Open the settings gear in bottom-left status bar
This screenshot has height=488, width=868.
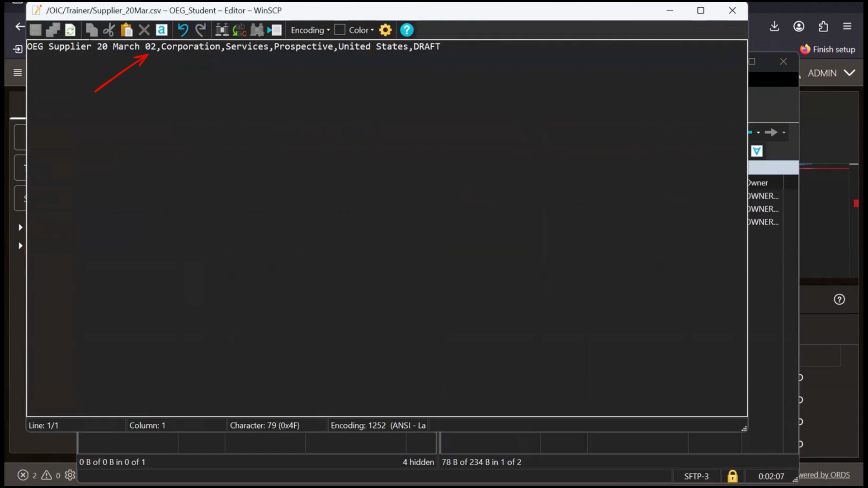[x=70, y=475]
